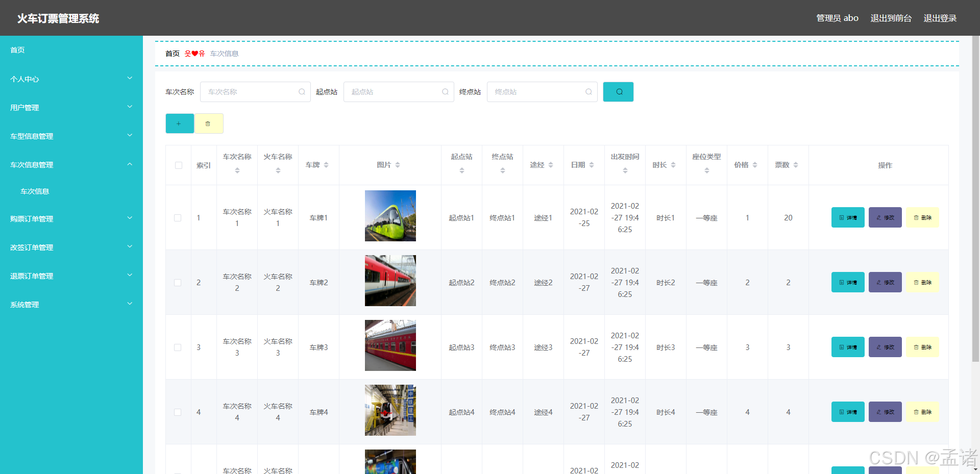The width and height of the screenshot is (980, 474).
Task: Toggle the select-all header checkbox
Action: point(179,165)
